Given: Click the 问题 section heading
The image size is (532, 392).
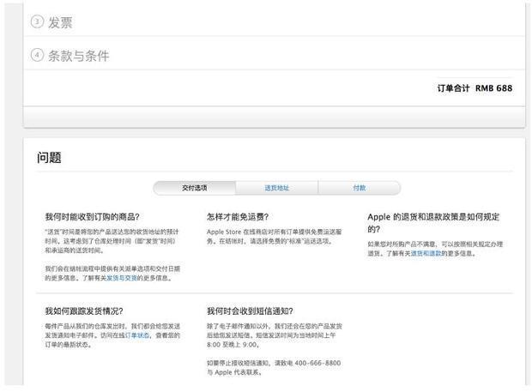Looking at the screenshot, I should (49, 158).
